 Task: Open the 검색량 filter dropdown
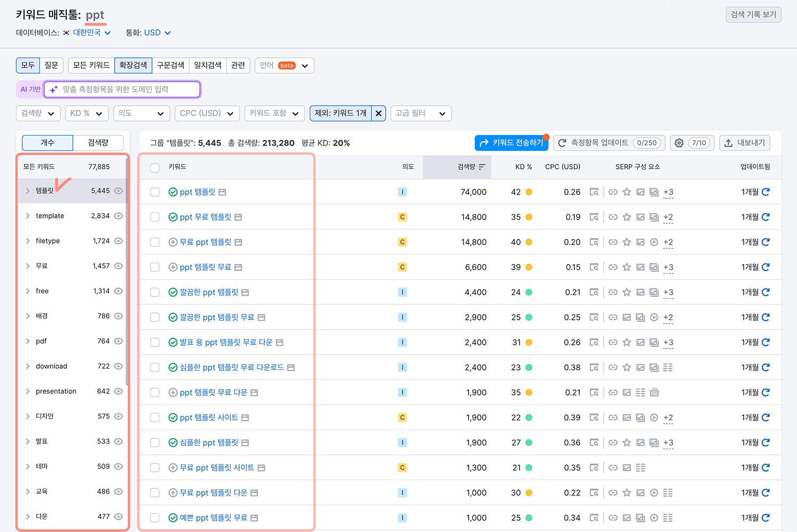point(38,113)
